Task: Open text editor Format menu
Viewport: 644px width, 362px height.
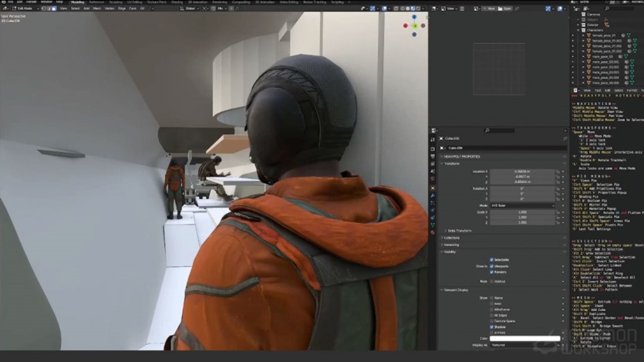Action: coord(632,90)
